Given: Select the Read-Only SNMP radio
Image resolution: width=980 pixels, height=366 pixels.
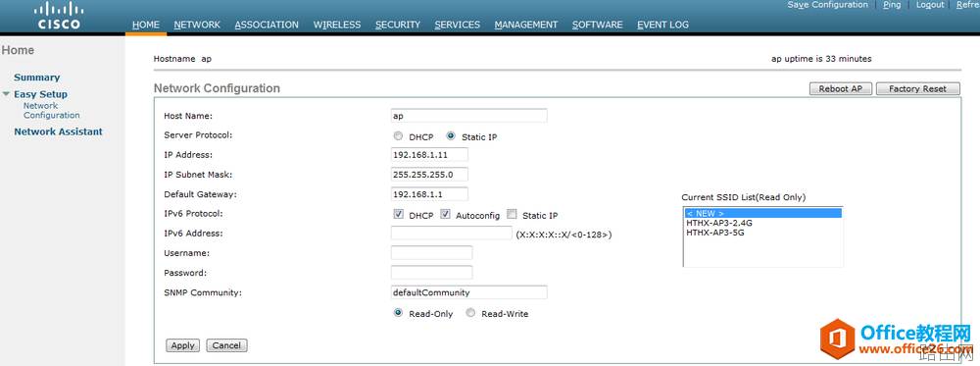Looking at the screenshot, I should pyautogui.click(x=398, y=313).
